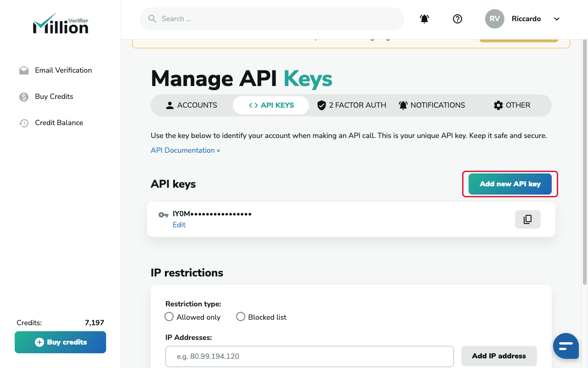Open the Other settings tab
This screenshot has height=368, width=588.
(x=512, y=105)
